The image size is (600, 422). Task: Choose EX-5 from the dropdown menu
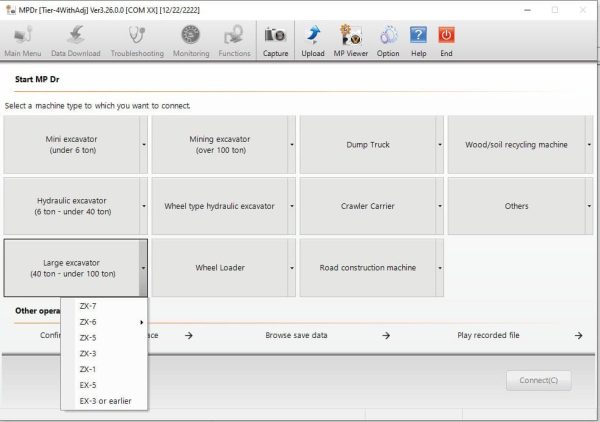coord(104,385)
